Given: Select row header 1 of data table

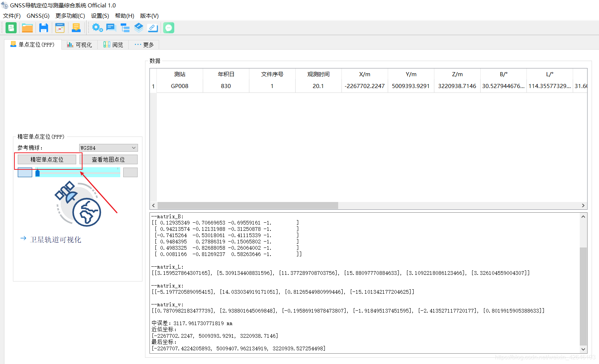Looking at the screenshot, I should 153,86.
